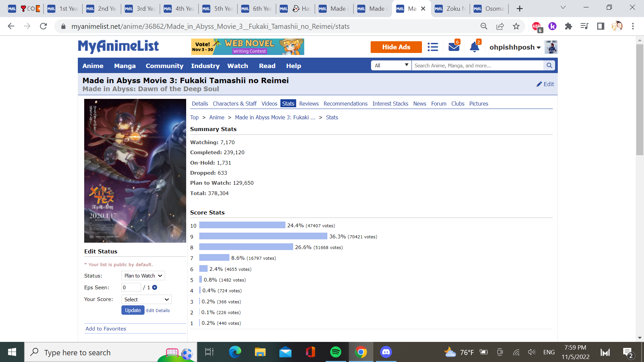Click the Top breadcrumb link

coord(194,117)
